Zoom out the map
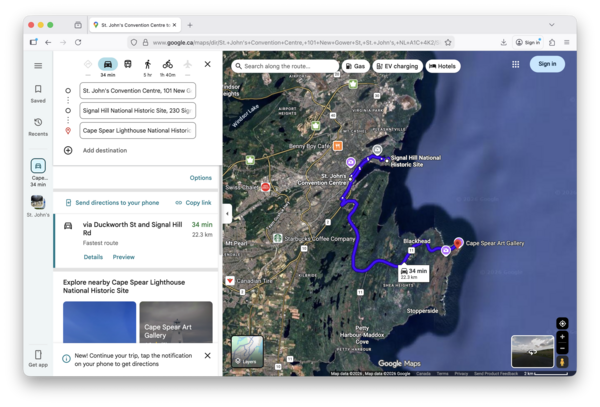The width and height of the screenshot is (600, 407). coord(562,348)
